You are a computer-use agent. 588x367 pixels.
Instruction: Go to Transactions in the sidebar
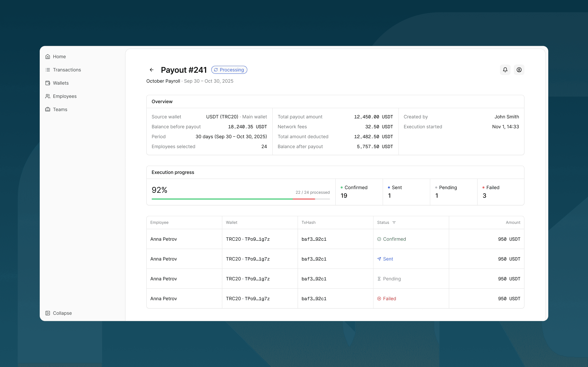click(67, 70)
